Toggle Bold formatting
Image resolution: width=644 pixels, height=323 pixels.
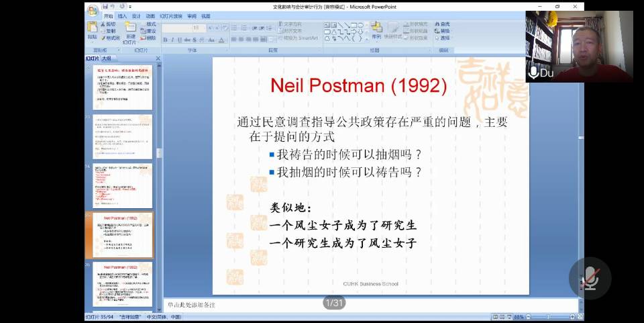pyautogui.click(x=165, y=40)
